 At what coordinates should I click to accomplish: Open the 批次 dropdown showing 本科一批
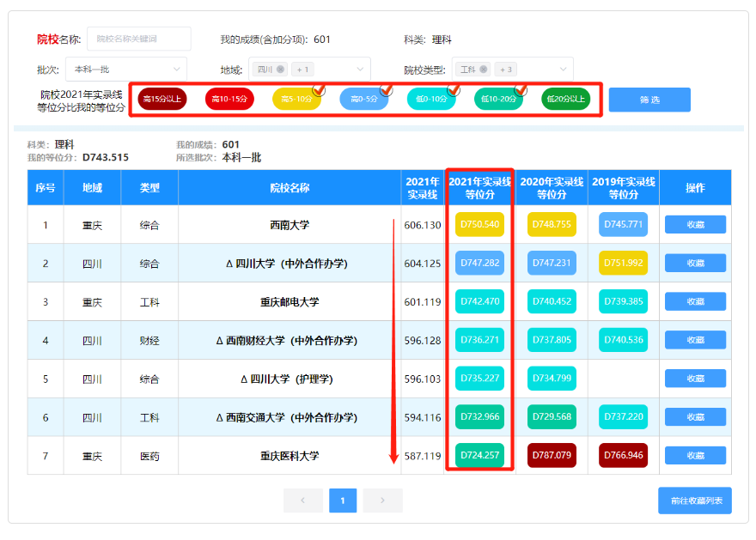126,70
